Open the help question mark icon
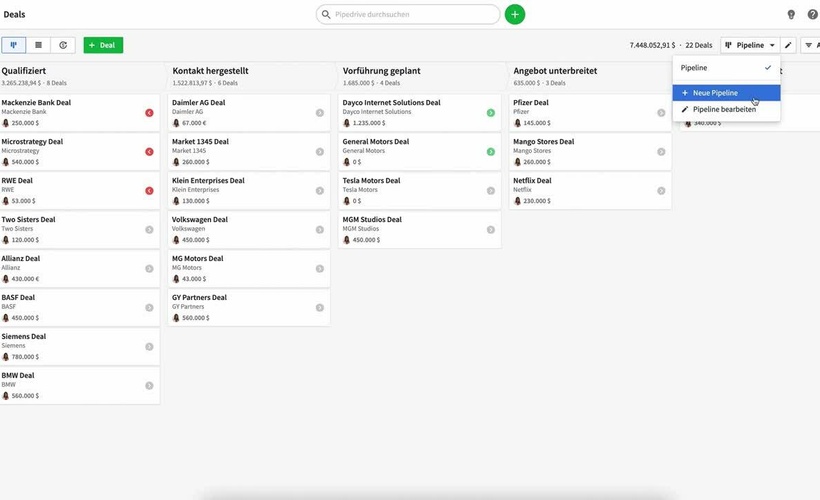820x500 pixels. point(812,15)
